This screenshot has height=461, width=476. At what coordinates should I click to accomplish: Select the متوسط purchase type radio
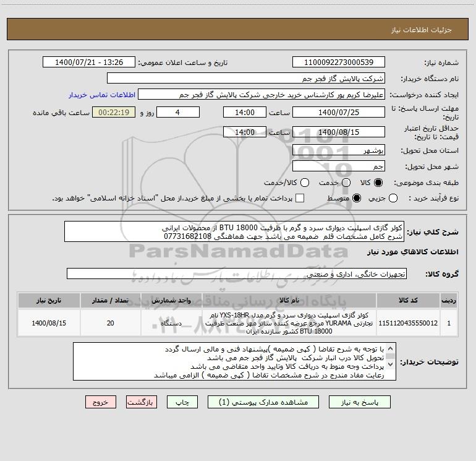tap(357, 198)
